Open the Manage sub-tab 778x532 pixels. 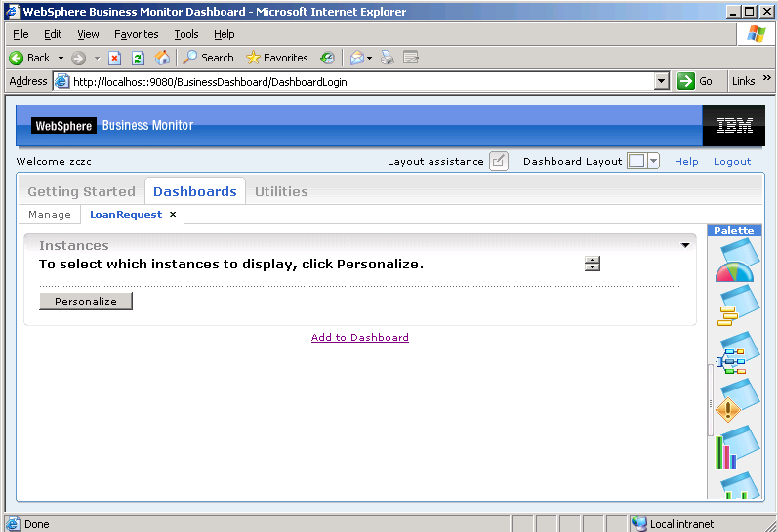(x=50, y=215)
